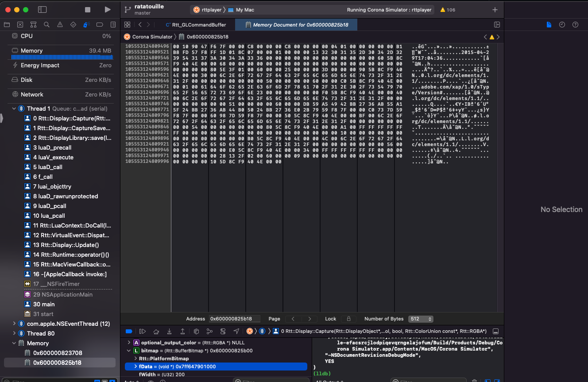Open the Find navigator magnifying glass
The width and height of the screenshot is (588, 382).
[x=46, y=25]
